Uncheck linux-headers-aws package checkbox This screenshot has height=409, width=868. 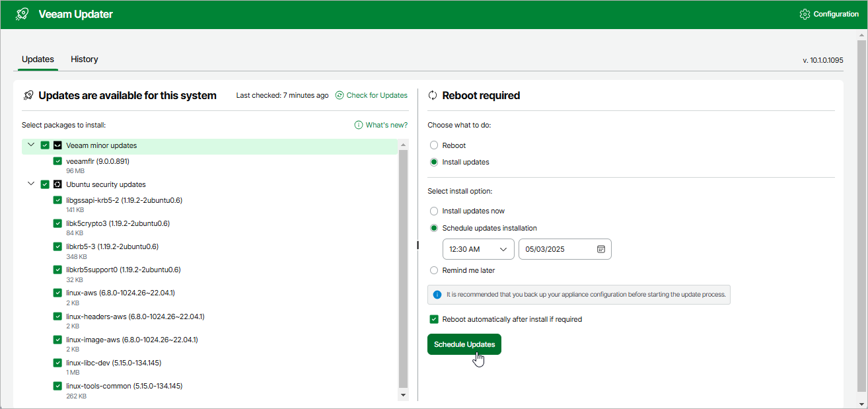point(57,316)
